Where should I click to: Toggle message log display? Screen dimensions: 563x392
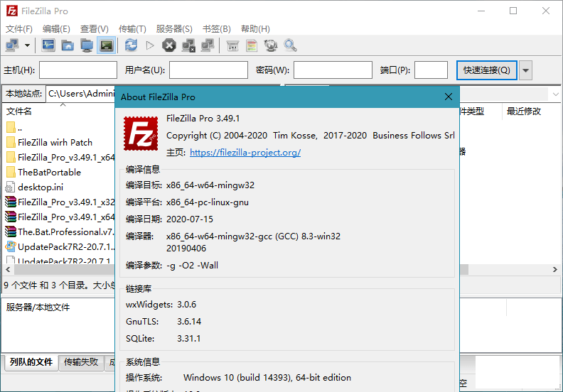coord(48,45)
